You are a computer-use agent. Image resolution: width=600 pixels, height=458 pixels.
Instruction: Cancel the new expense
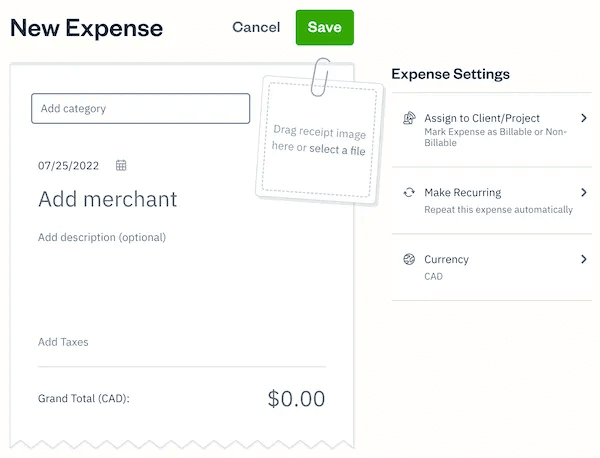click(x=256, y=27)
